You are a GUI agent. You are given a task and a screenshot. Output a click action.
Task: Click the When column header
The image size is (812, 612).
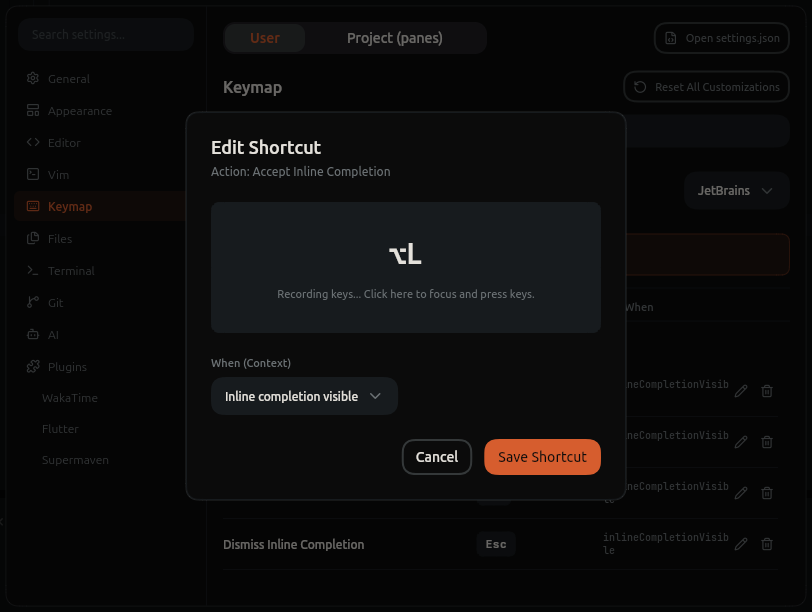(639, 307)
